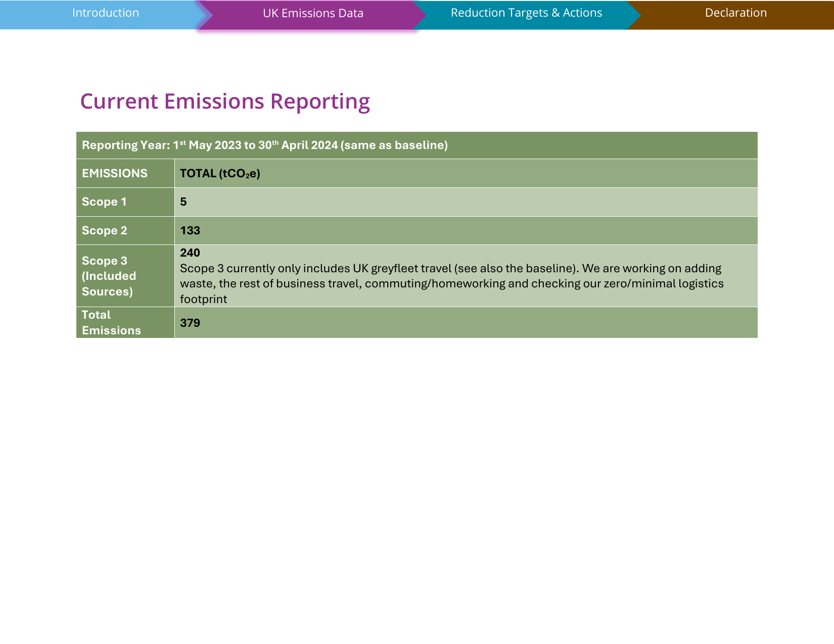Click the total emissions value 379

coord(190,323)
